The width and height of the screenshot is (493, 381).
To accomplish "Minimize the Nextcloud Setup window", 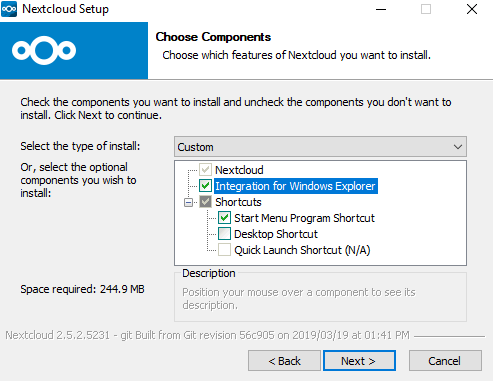I will 381,9.
